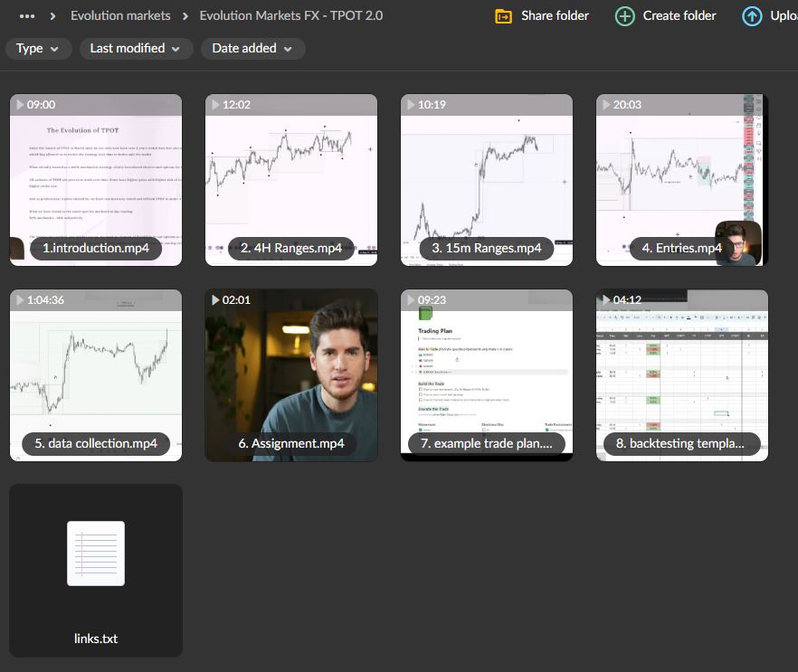The height and width of the screenshot is (672, 798).
Task: Click the links.txt document icon
Action: point(96,553)
